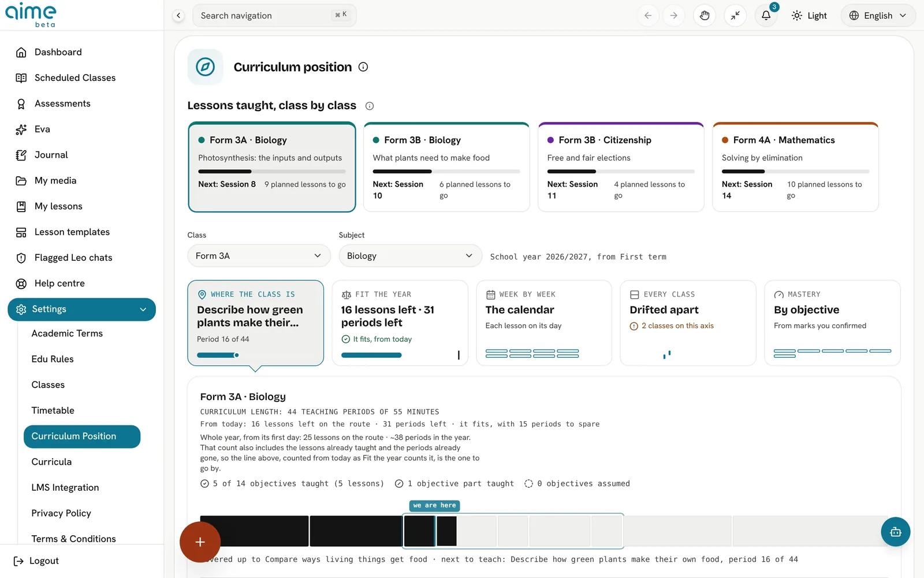Switch to the Every class tab
924x578 pixels.
tap(688, 323)
